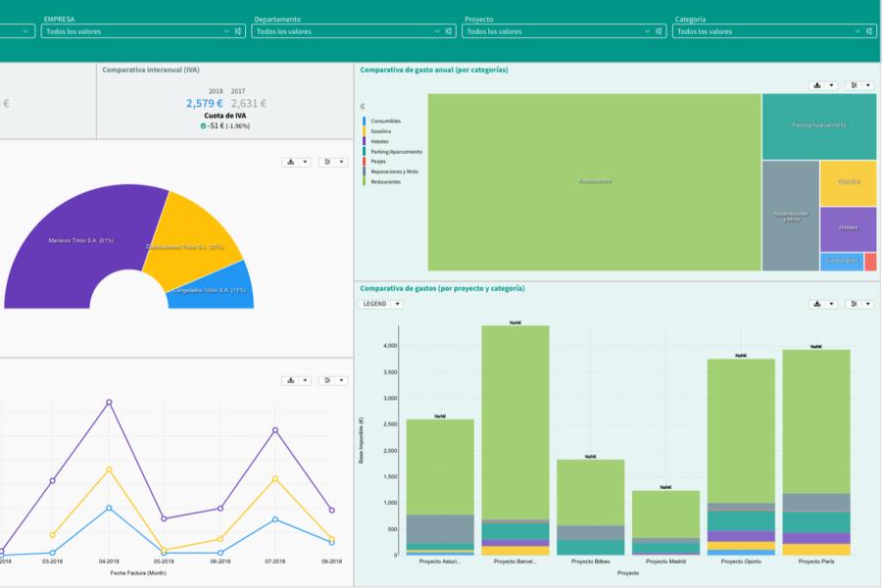Toggle Hoteles legend entry
This screenshot has height=588, width=882.
[376, 141]
